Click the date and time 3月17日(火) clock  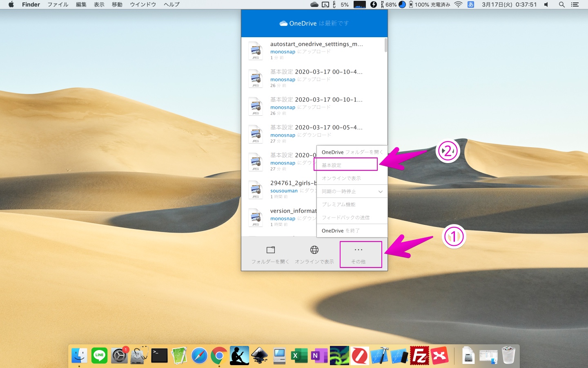[x=509, y=4]
